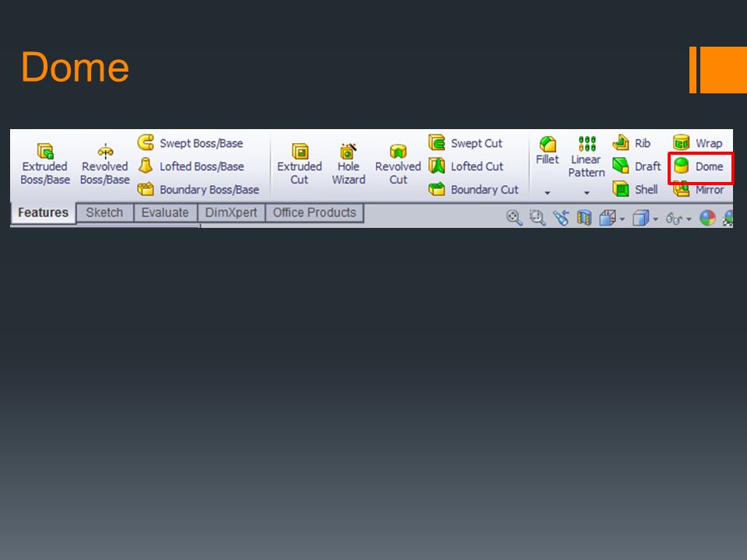The width and height of the screenshot is (747, 560).
Task: Switch to the Office Products tab
Action: (314, 212)
